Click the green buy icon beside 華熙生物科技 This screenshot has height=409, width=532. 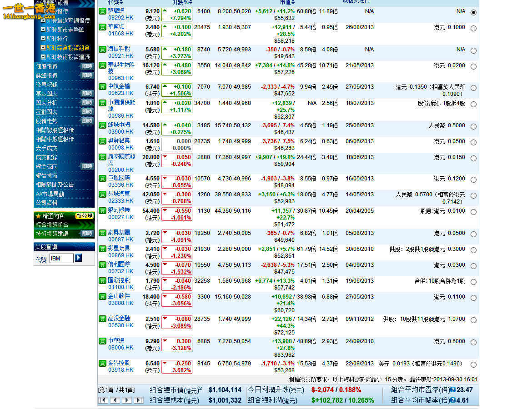(x=102, y=65)
